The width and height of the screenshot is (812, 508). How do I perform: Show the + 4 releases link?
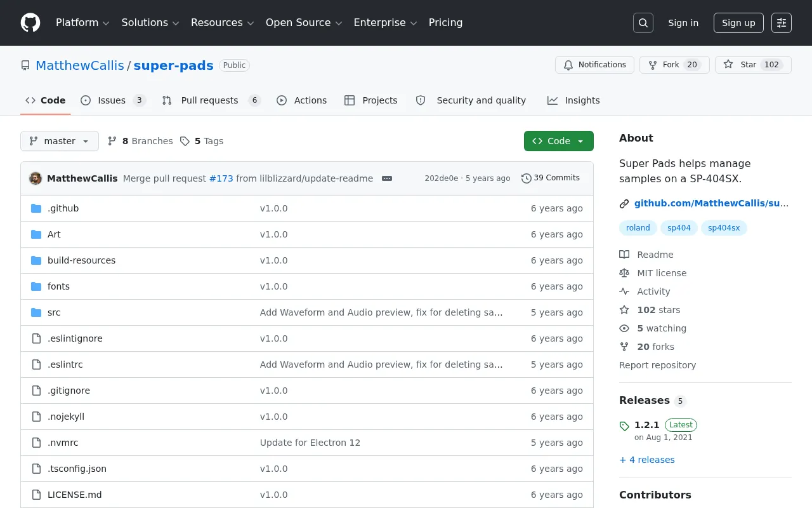pos(647,460)
